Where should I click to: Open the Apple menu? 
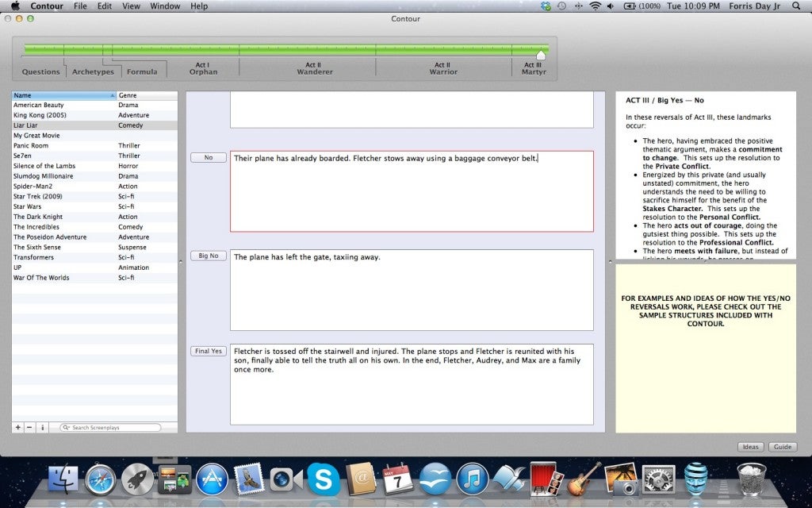pyautogui.click(x=15, y=6)
